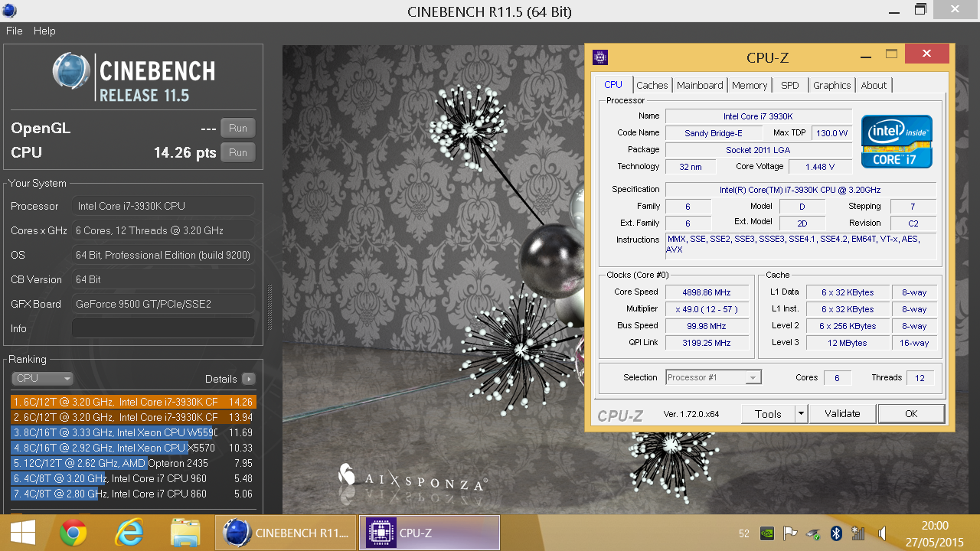
Task: Click the Core Voltage value 1.448 V
Action: [820, 167]
